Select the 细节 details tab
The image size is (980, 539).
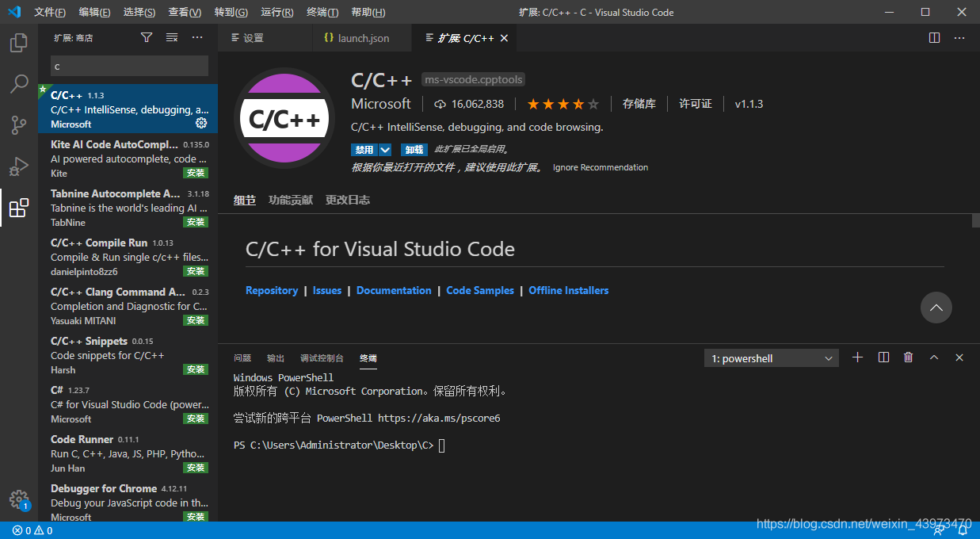coord(245,200)
